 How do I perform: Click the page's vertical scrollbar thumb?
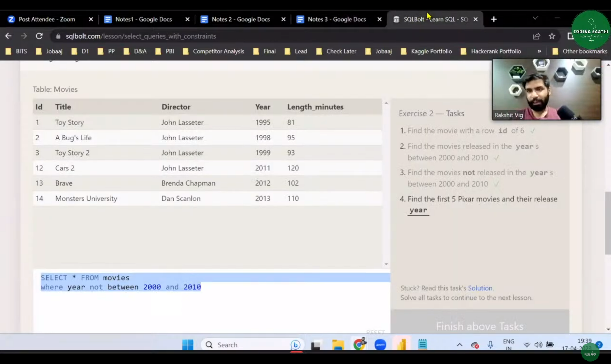click(608, 223)
